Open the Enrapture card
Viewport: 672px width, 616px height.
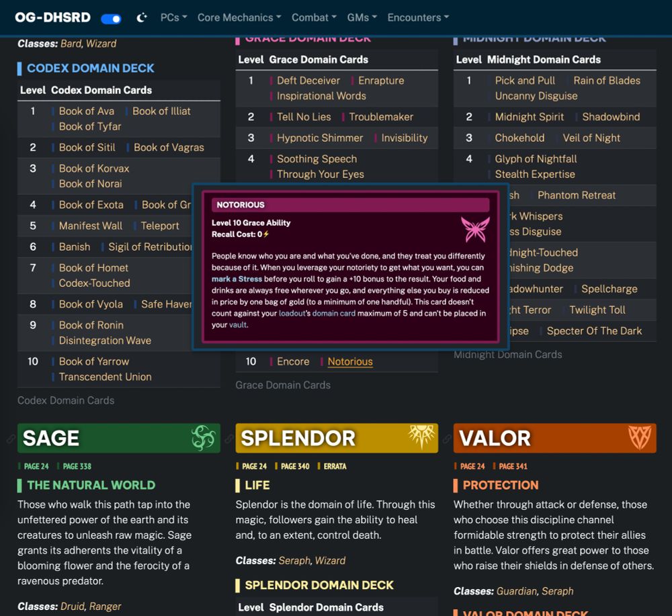(381, 81)
